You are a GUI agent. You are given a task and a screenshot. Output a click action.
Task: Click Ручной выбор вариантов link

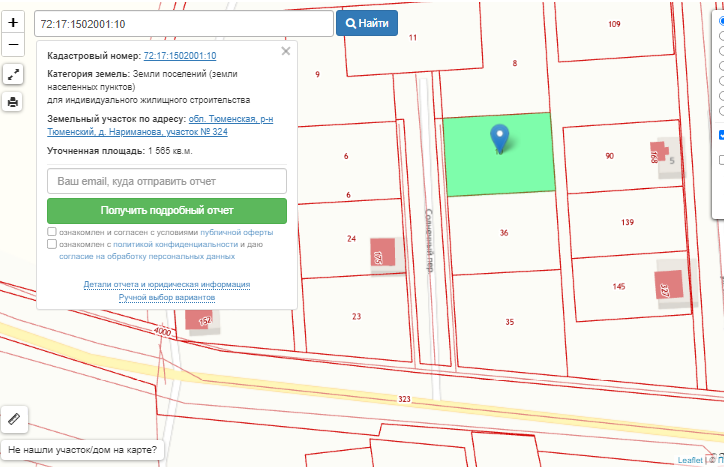[x=167, y=298]
